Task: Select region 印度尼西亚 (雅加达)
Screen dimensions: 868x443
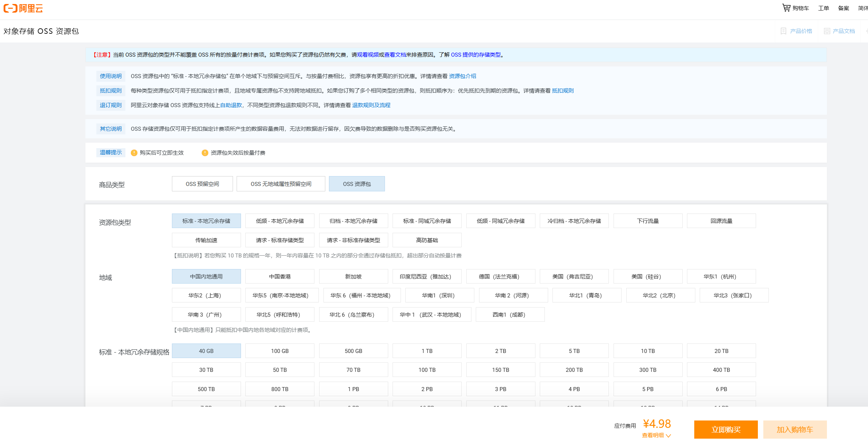Action: tap(427, 277)
